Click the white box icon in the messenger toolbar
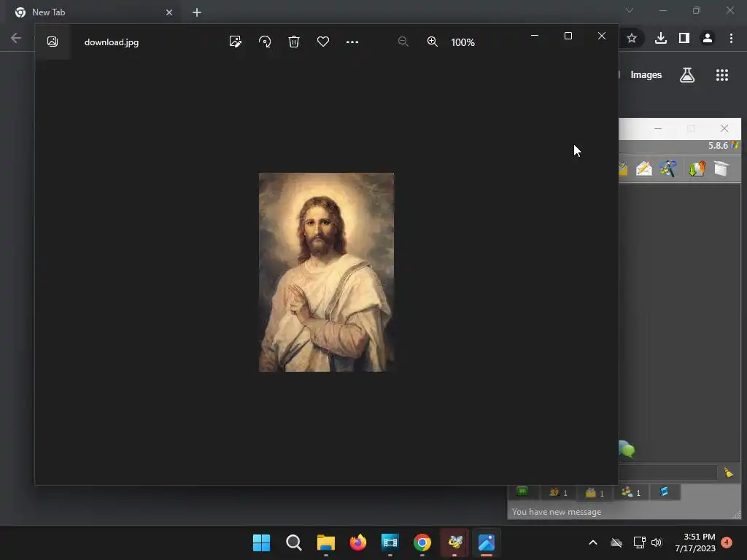Image resolution: width=747 pixels, height=560 pixels. [x=721, y=168]
